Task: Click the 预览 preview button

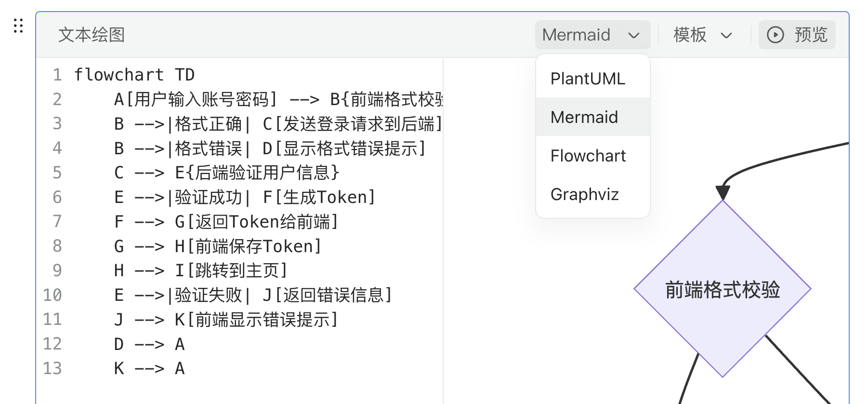Action: pyautogui.click(x=797, y=35)
